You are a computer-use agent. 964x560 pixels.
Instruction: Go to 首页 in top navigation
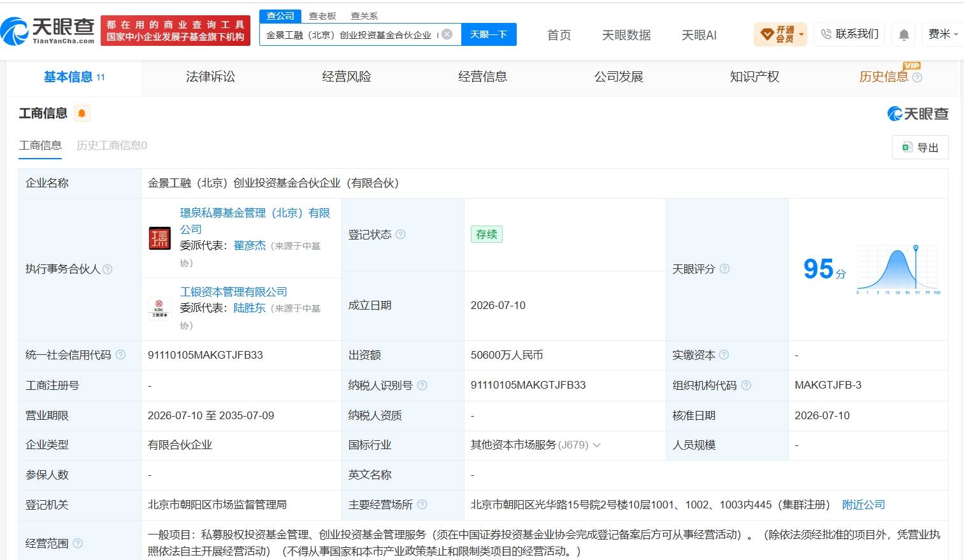(559, 35)
